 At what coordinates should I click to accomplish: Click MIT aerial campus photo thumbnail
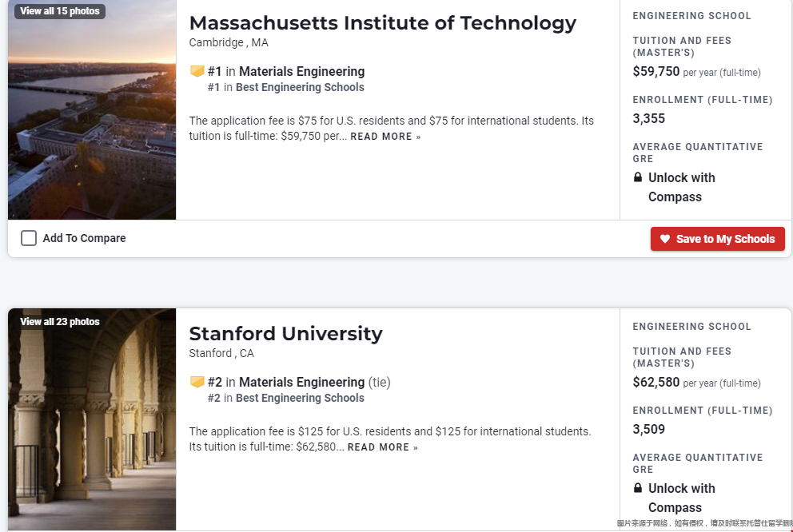click(x=92, y=109)
